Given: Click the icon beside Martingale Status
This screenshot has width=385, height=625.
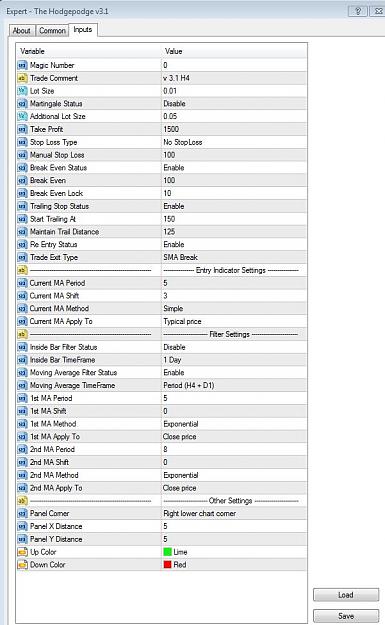Looking at the screenshot, I should 22,104.
